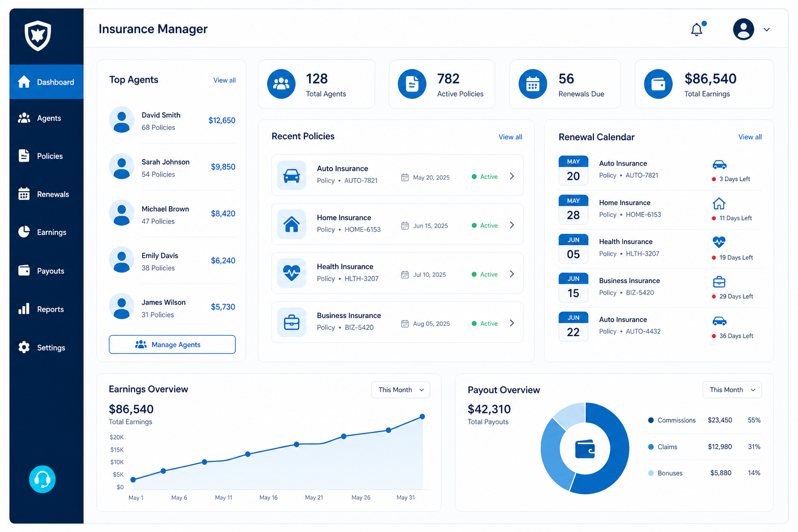Click the Claims legend color dot

pyautogui.click(x=650, y=447)
